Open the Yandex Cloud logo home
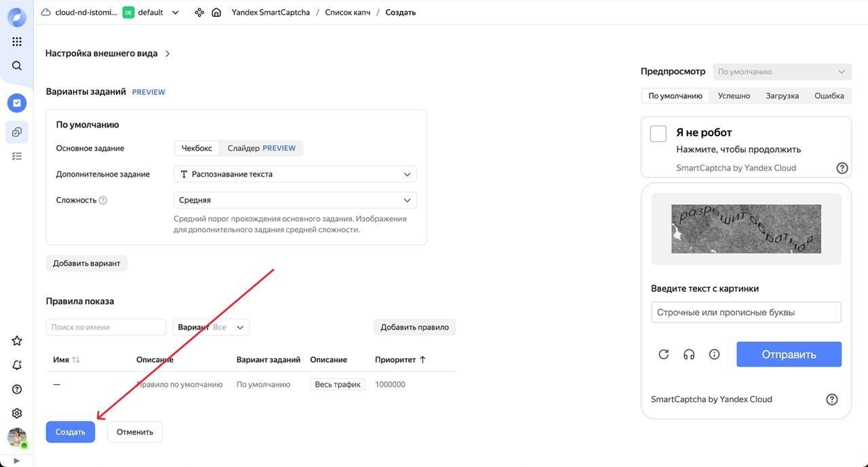This screenshot has height=467, width=868. pyautogui.click(x=17, y=18)
